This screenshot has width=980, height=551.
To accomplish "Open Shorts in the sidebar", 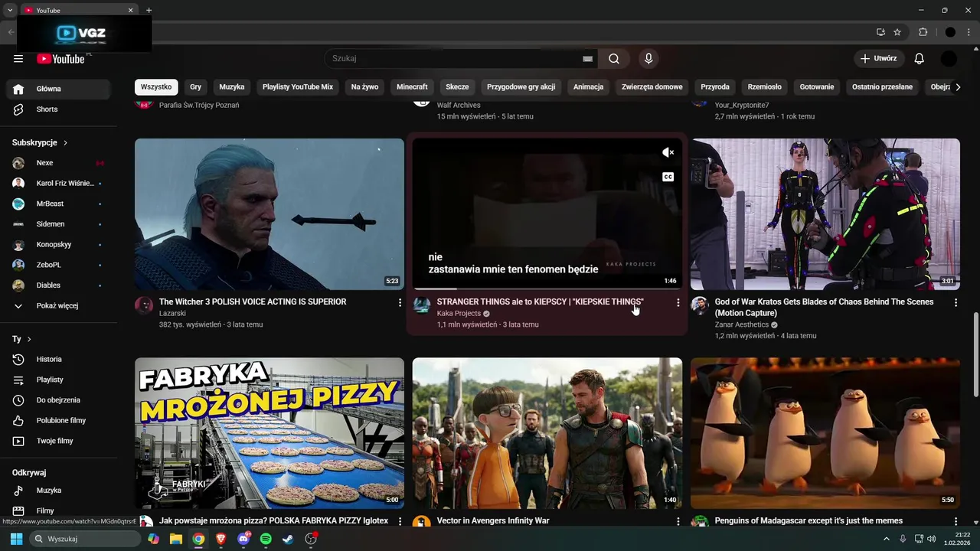I will coord(58,109).
